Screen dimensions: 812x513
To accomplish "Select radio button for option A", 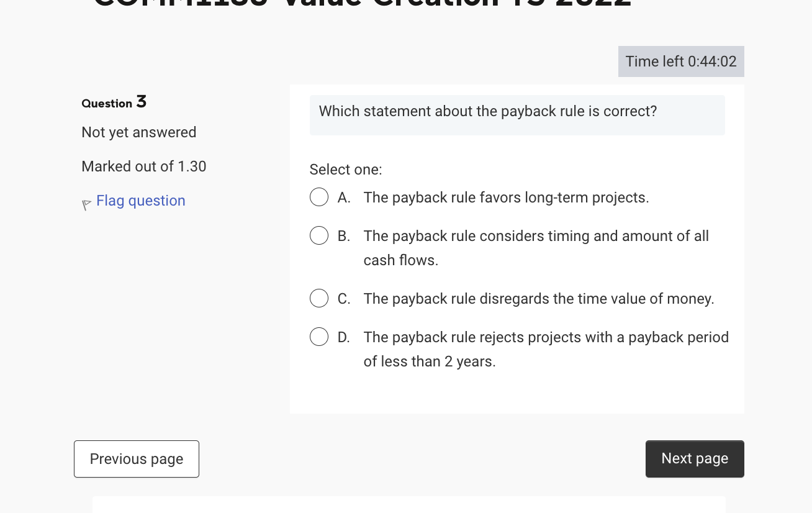I will (319, 197).
